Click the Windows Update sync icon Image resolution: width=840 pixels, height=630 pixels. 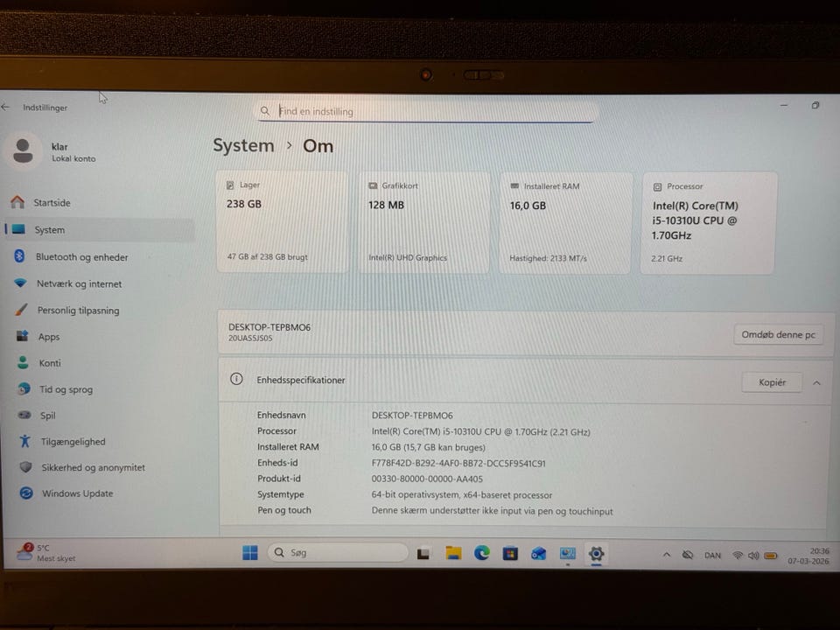(26, 493)
